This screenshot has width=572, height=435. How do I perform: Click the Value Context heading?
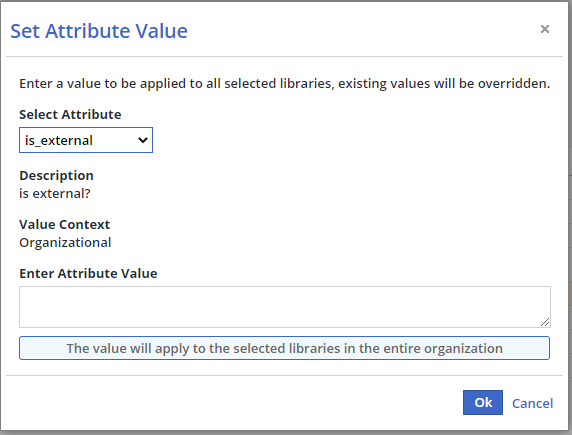tap(65, 224)
